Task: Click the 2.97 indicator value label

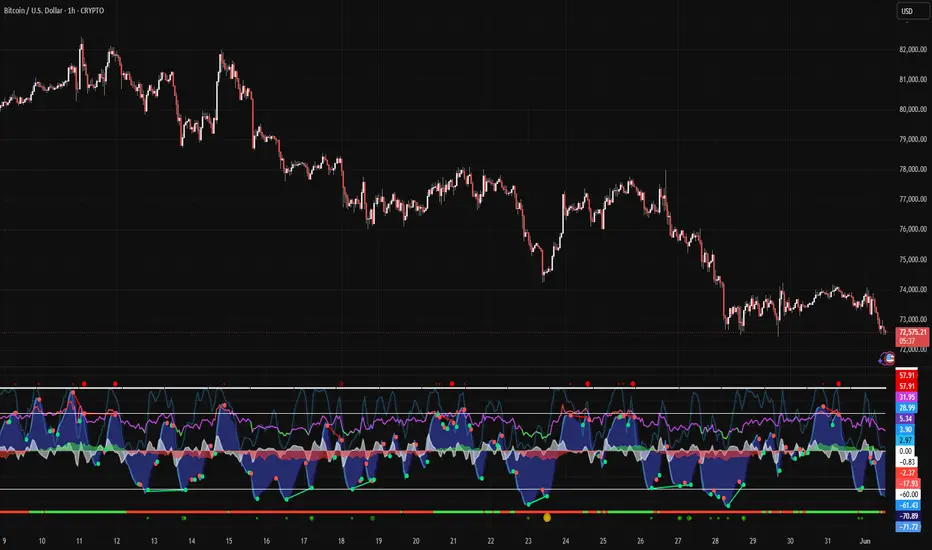Action: tap(905, 440)
